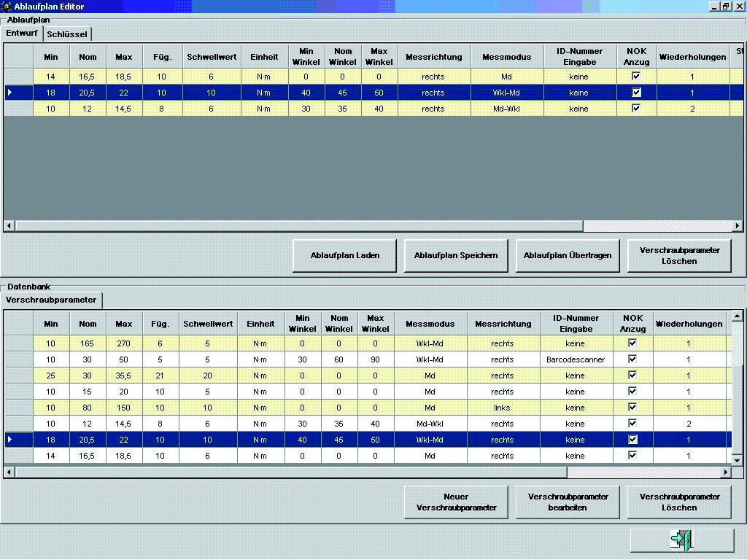The image size is (747, 560).
Task: Click the left scroll arrow of the upper table
Action: 9,226
